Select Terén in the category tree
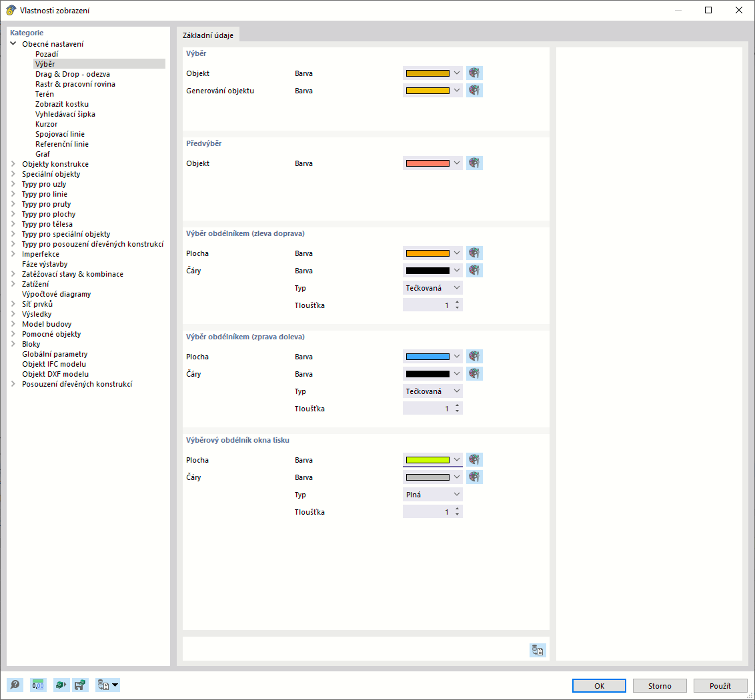755x700 pixels. point(44,95)
